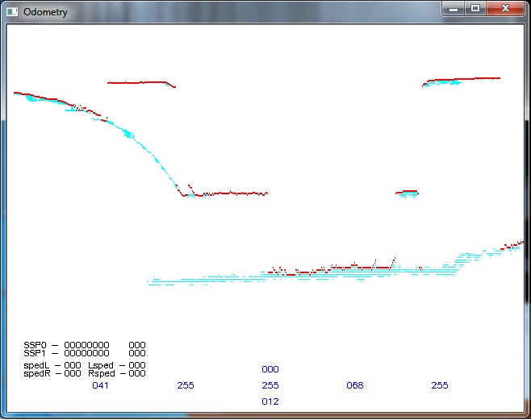Minimize the Odometry window
Screen dimensions: 531x420
454,8
